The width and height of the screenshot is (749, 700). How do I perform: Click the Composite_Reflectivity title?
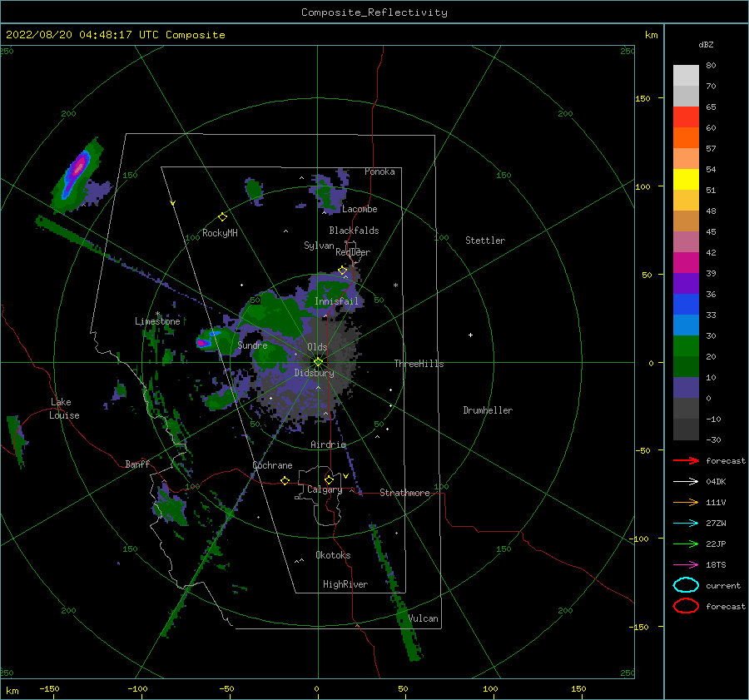(374, 12)
